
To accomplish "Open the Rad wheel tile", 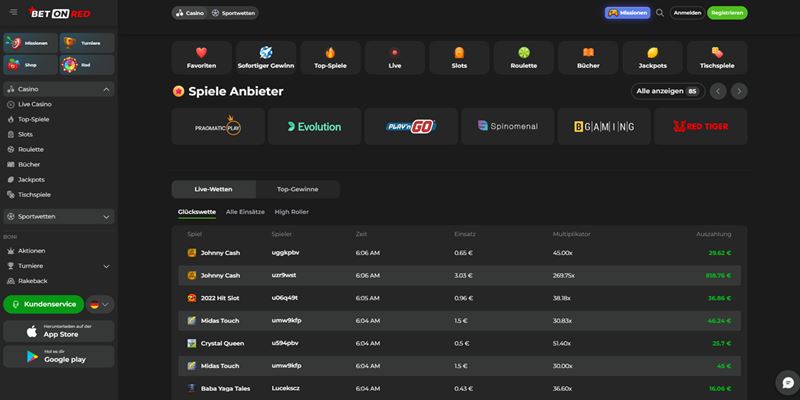I will coord(87,65).
